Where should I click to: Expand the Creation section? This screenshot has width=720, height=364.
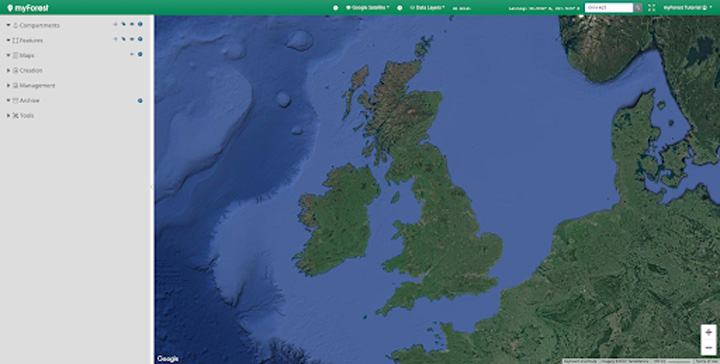point(8,70)
